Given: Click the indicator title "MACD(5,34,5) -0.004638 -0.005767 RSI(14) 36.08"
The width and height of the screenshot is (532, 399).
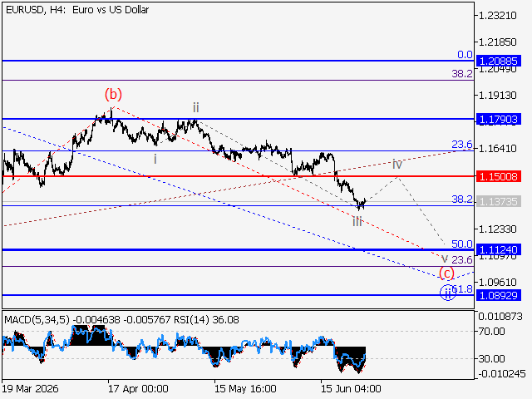Looking at the screenshot, I should coord(121,319).
